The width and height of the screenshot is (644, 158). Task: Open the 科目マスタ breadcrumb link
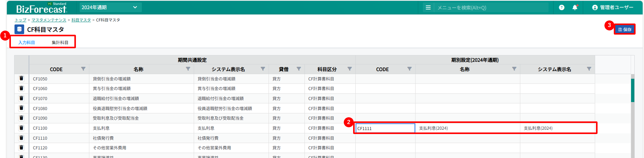pos(81,20)
